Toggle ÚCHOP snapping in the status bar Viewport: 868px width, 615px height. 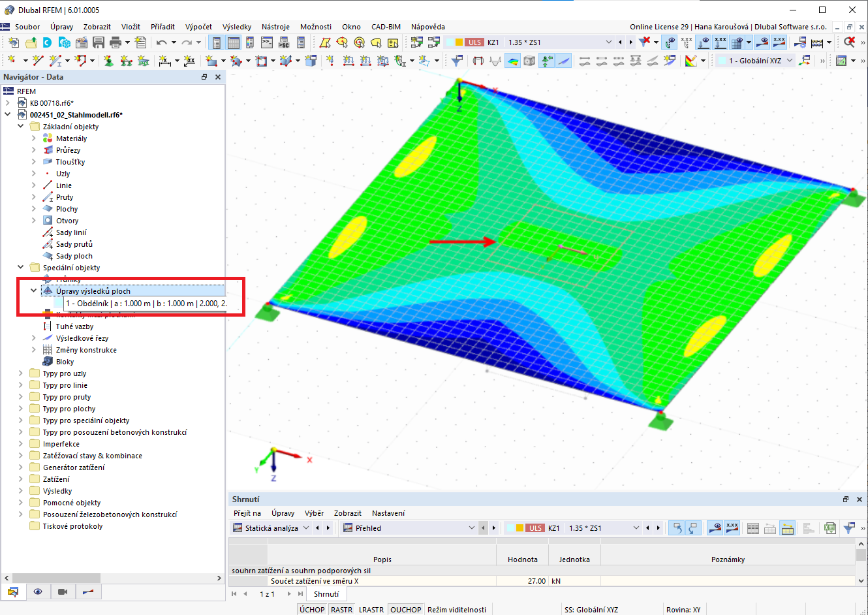tap(311, 609)
